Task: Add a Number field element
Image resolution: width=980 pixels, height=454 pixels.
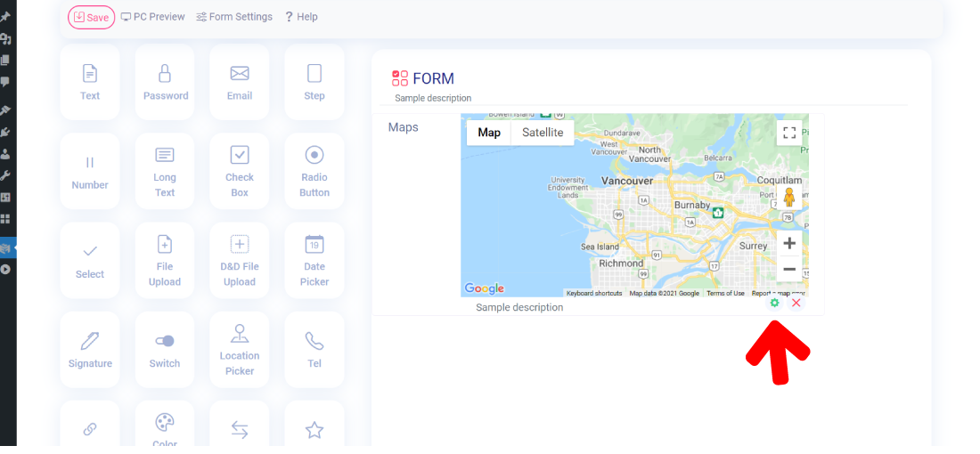Action: point(89,171)
